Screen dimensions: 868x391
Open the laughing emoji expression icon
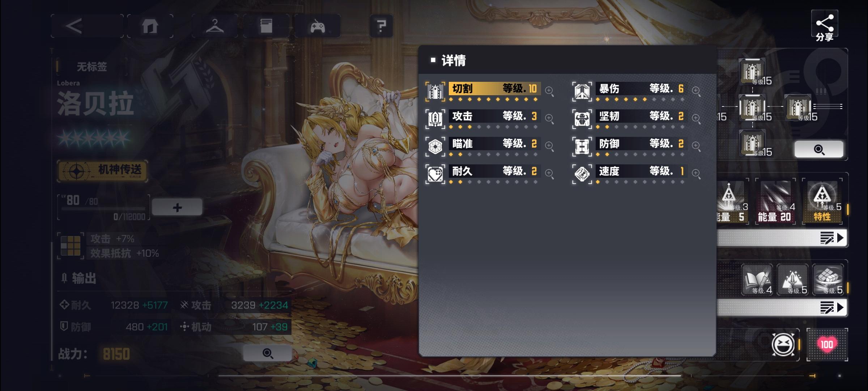click(783, 344)
